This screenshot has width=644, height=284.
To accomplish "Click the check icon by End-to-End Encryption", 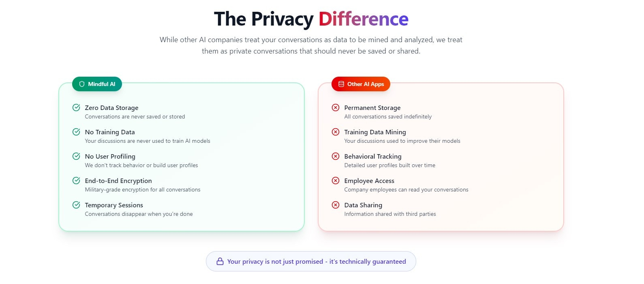I will pos(76,181).
